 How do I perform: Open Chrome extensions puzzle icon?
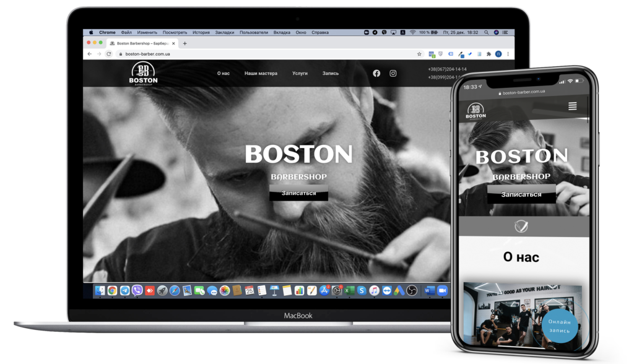coord(489,54)
